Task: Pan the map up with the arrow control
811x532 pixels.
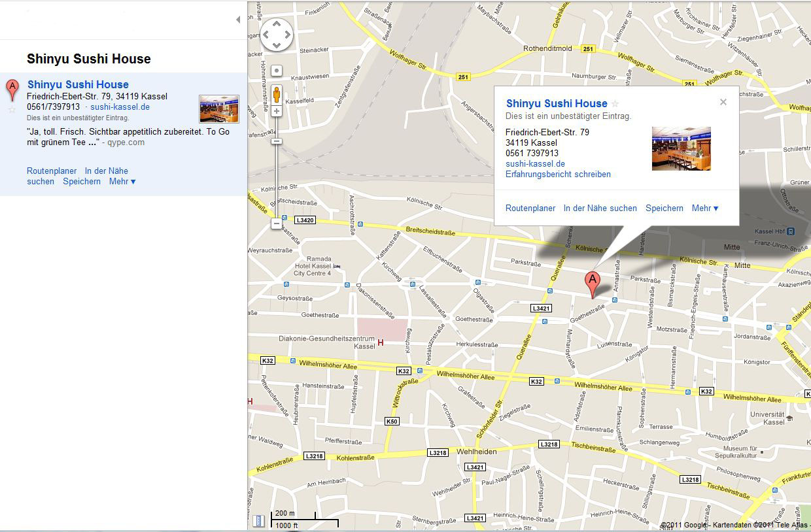Action: point(277,24)
